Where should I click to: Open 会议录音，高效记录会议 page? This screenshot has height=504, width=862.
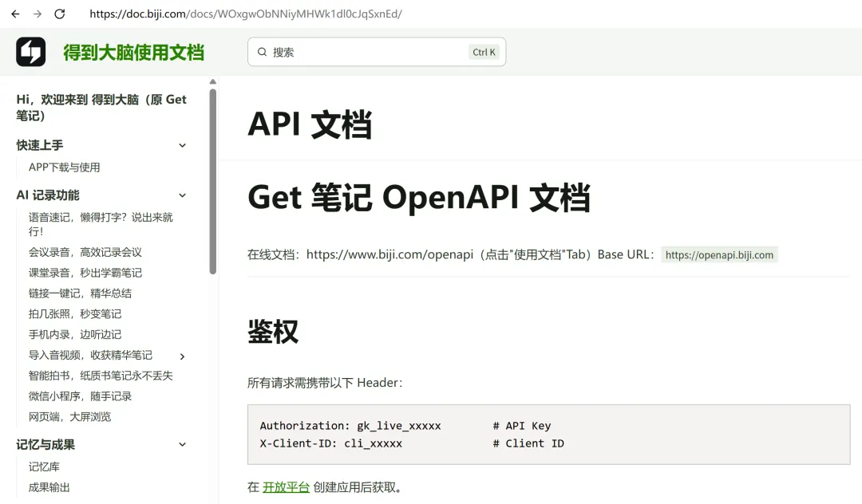pyautogui.click(x=85, y=253)
